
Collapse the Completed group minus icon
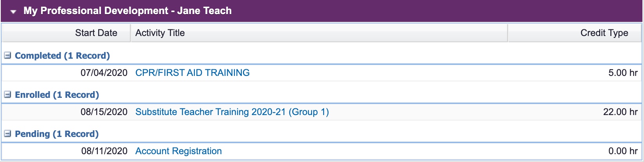7,55
